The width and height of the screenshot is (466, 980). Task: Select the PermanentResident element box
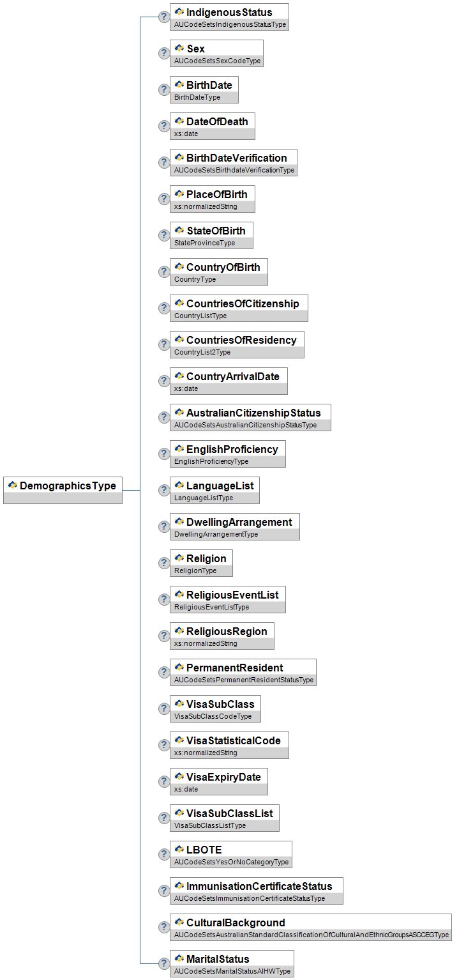point(234,668)
